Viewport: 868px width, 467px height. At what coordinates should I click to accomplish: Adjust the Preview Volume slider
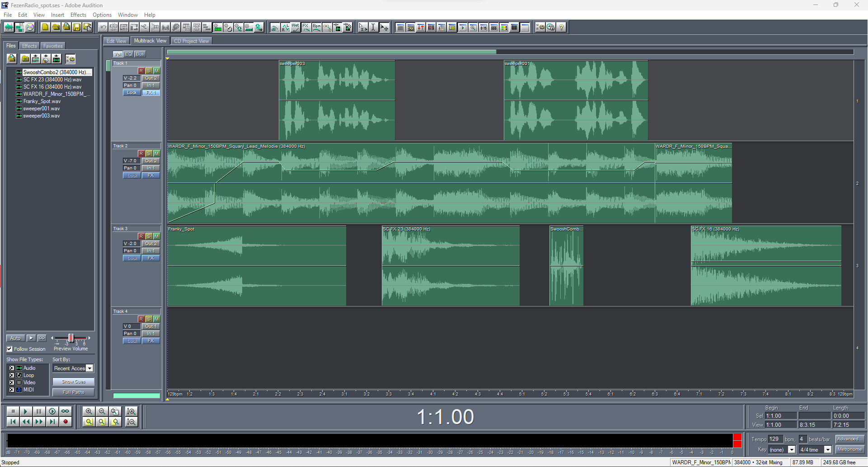coord(71,338)
